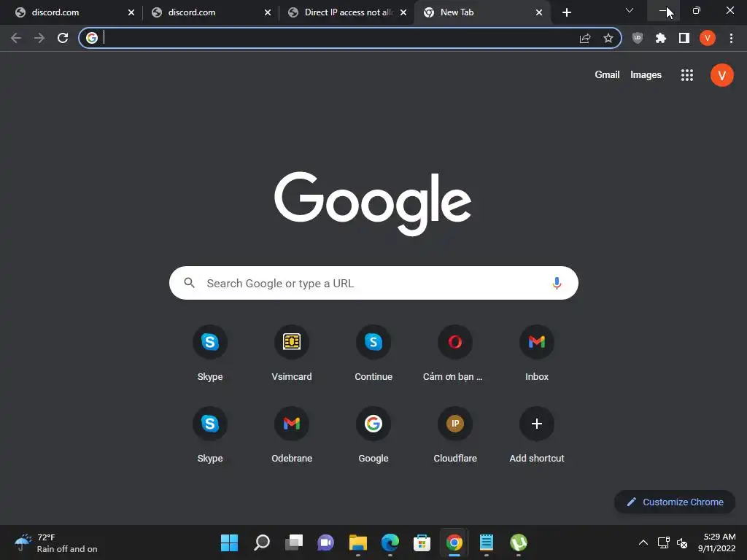The height and width of the screenshot is (560, 747).
Task: Close the New Tab tab
Action: coord(539,12)
